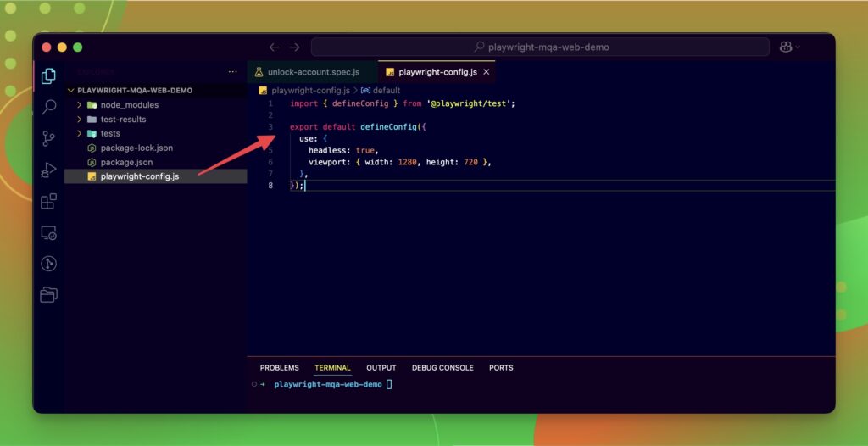Switch to the PROBLEMS panel tab
The width and height of the screenshot is (868, 446).
[x=279, y=368]
